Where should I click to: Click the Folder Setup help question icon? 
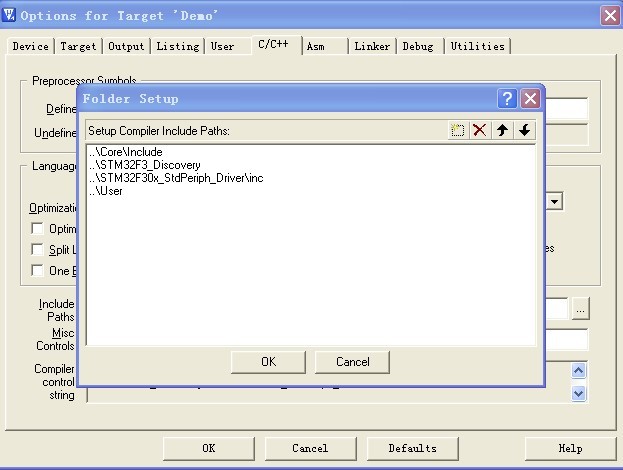click(x=508, y=99)
